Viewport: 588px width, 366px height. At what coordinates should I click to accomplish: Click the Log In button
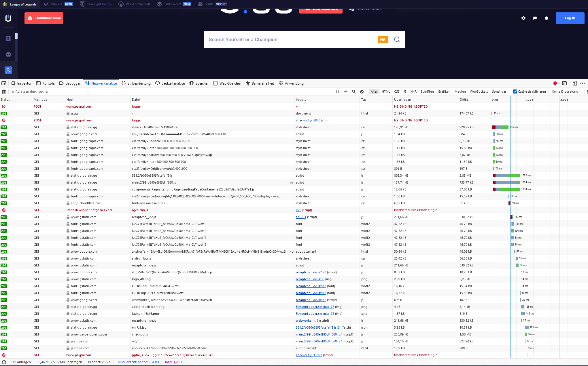click(570, 18)
